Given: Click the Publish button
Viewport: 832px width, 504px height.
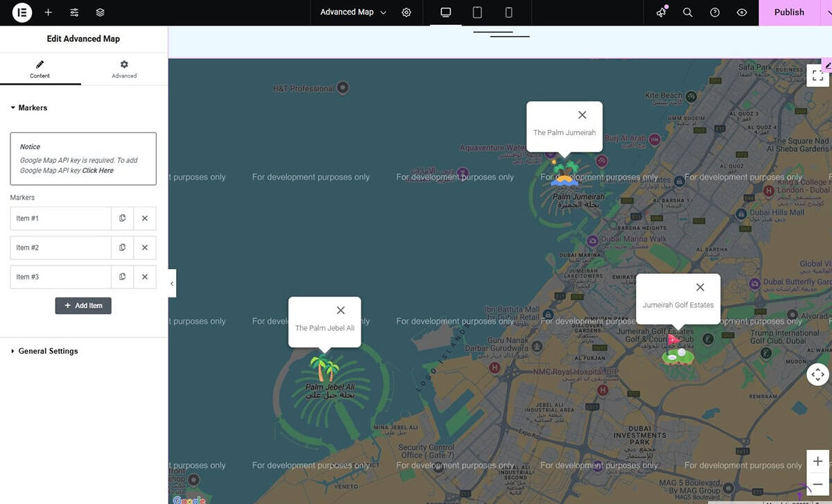Looking at the screenshot, I should [x=789, y=12].
